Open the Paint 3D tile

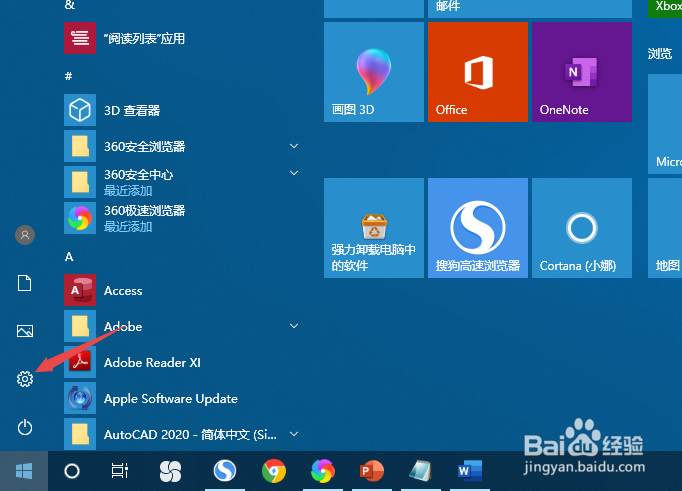pos(374,72)
